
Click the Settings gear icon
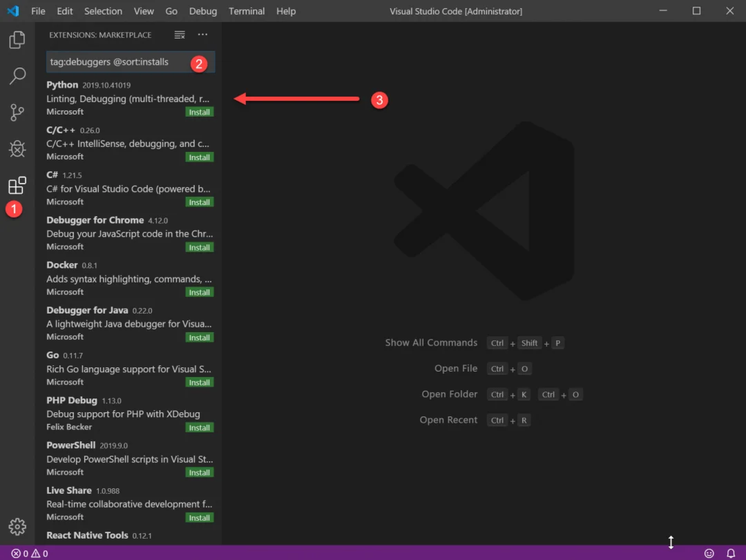(x=17, y=527)
